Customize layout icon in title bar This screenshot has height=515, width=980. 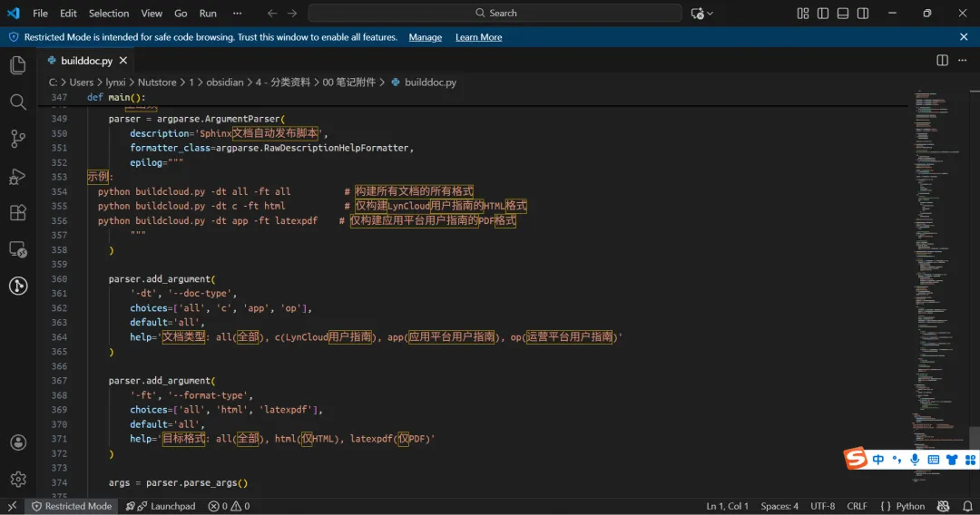(x=803, y=13)
